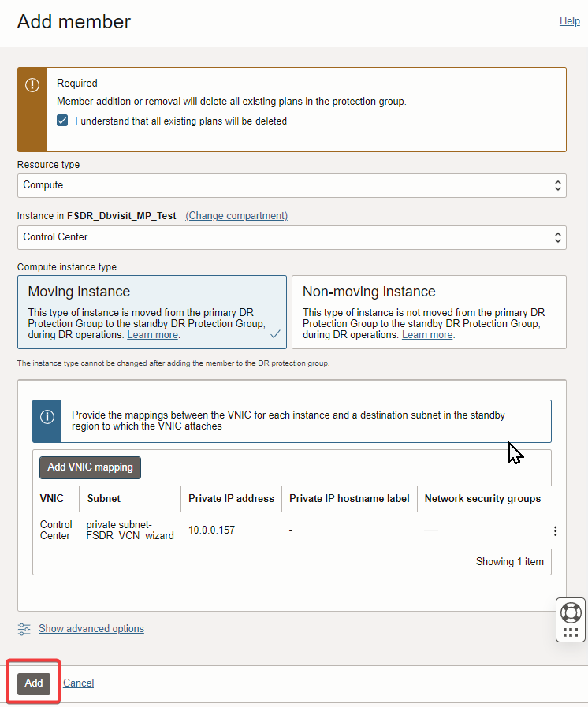Click the lifebuoy help widget icon

[571, 612]
